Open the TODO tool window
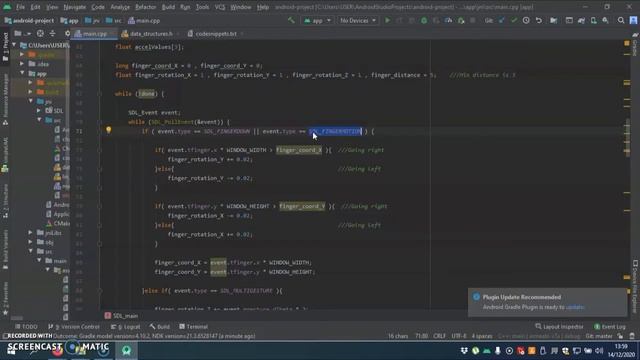Viewport: 640px width, 360px height. pos(26,327)
